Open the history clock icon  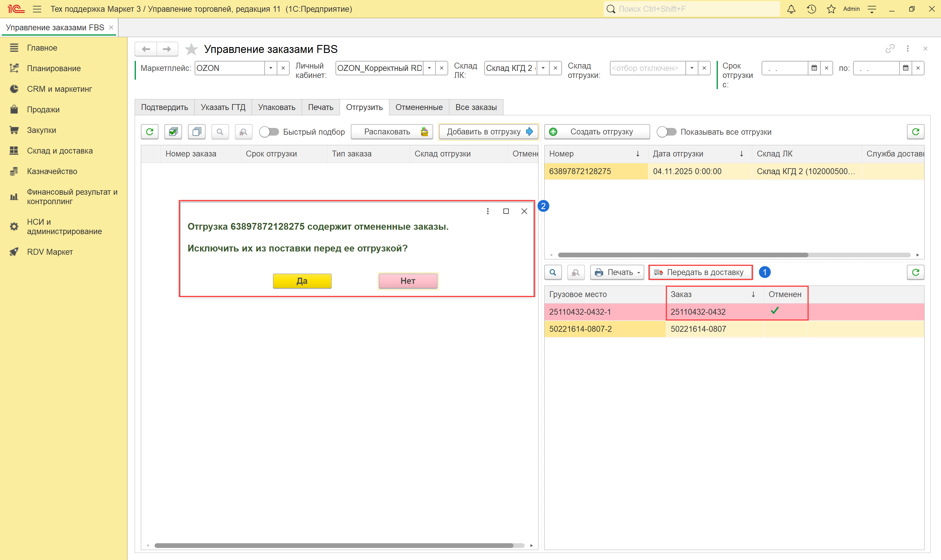pos(811,9)
